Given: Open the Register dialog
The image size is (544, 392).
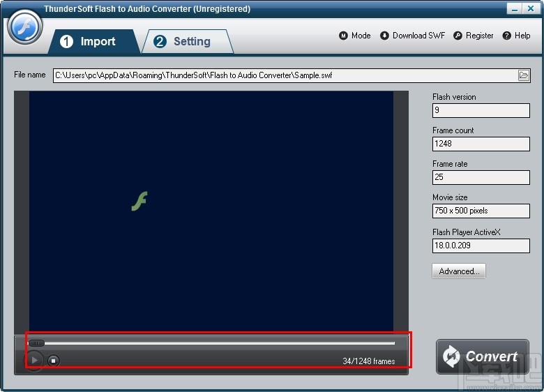Looking at the screenshot, I should [474, 36].
